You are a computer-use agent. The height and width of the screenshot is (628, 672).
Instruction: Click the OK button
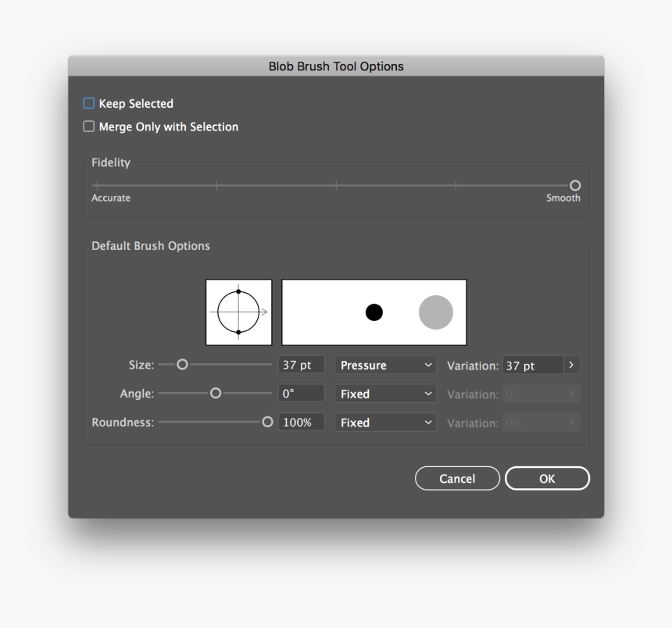pyautogui.click(x=547, y=478)
